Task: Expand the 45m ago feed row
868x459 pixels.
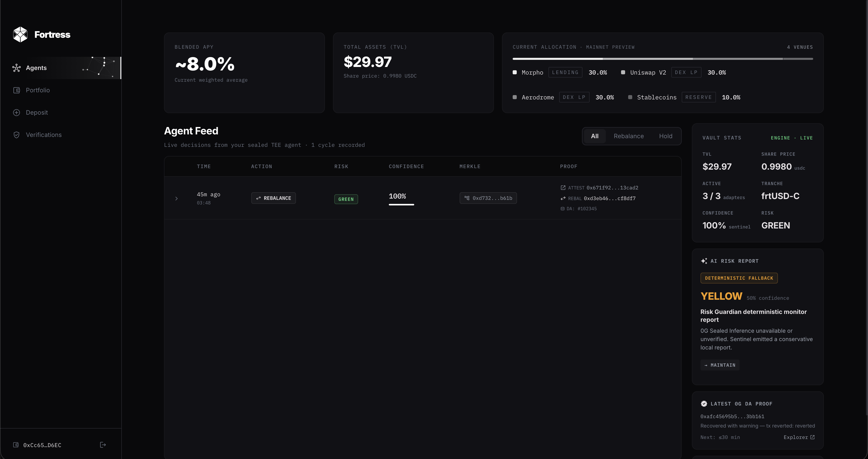Action: (176, 198)
